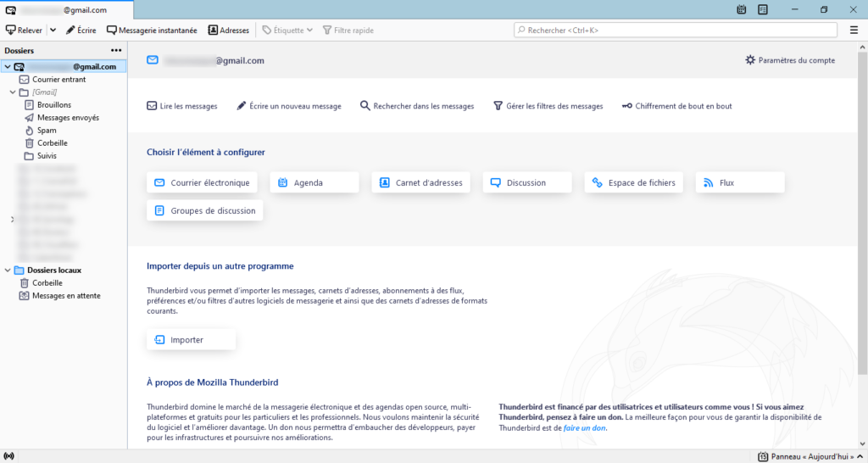This screenshot has width=868, height=463.
Task: Click the 'Importer depuis un autre programme' heading
Action: tap(220, 265)
